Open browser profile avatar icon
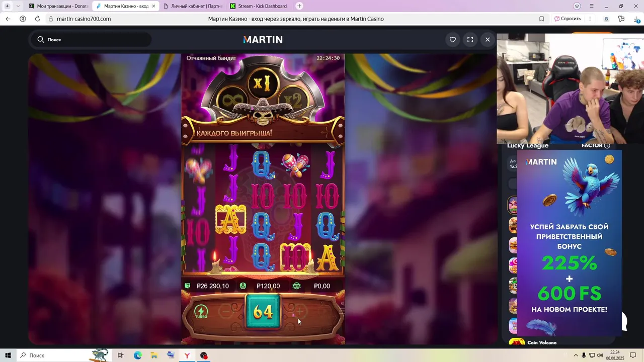644x362 pixels. [577, 6]
